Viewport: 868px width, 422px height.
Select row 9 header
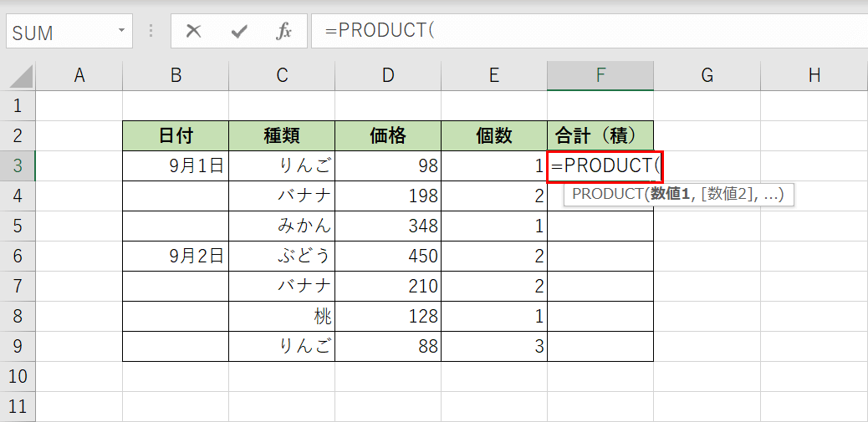(x=18, y=346)
